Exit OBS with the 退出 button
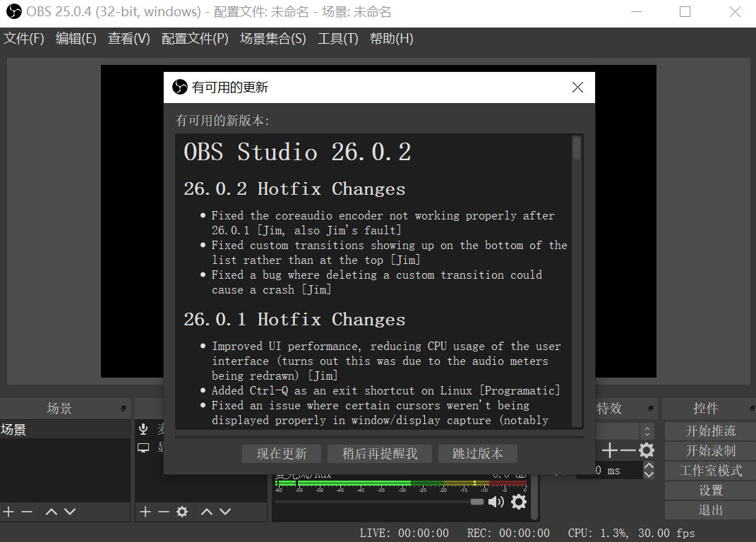 pyautogui.click(x=710, y=510)
